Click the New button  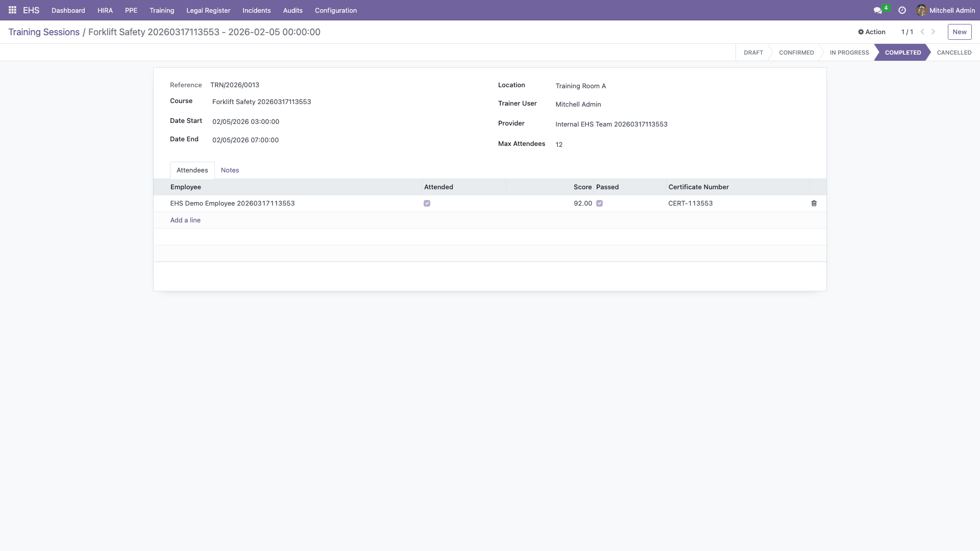click(959, 32)
